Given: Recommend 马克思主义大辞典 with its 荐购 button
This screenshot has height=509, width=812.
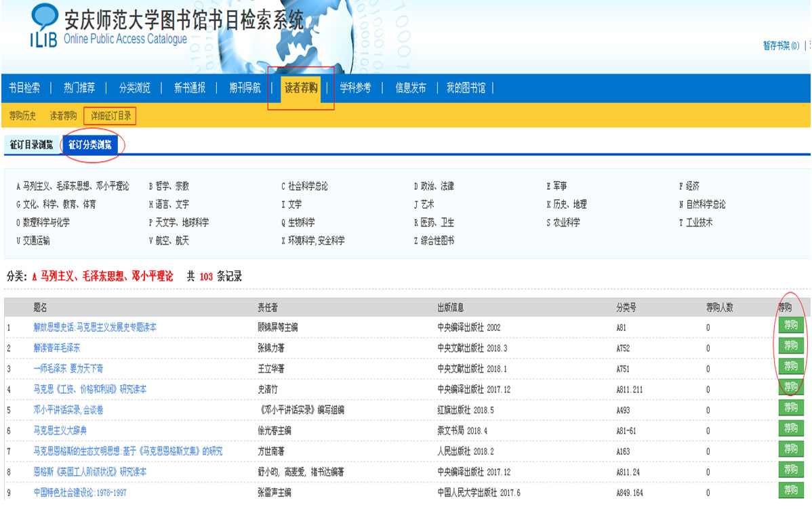Looking at the screenshot, I should [790, 428].
